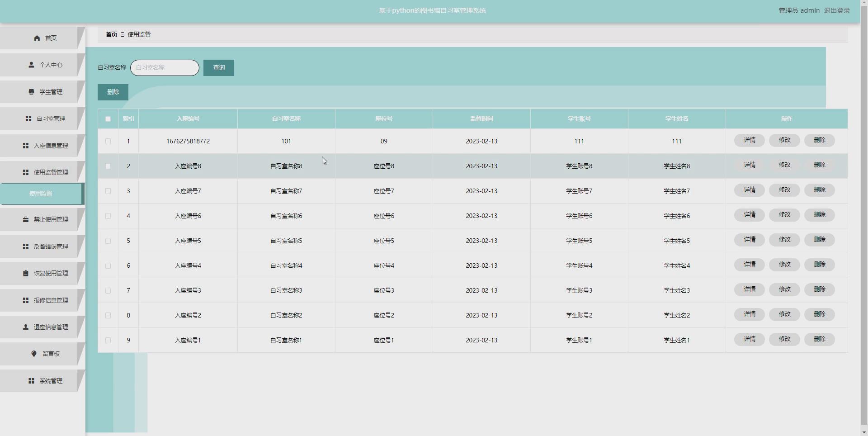Expand the 禁止使用管理 sidebar menu
The width and height of the screenshot is (868, 436).
coord(42,219)
